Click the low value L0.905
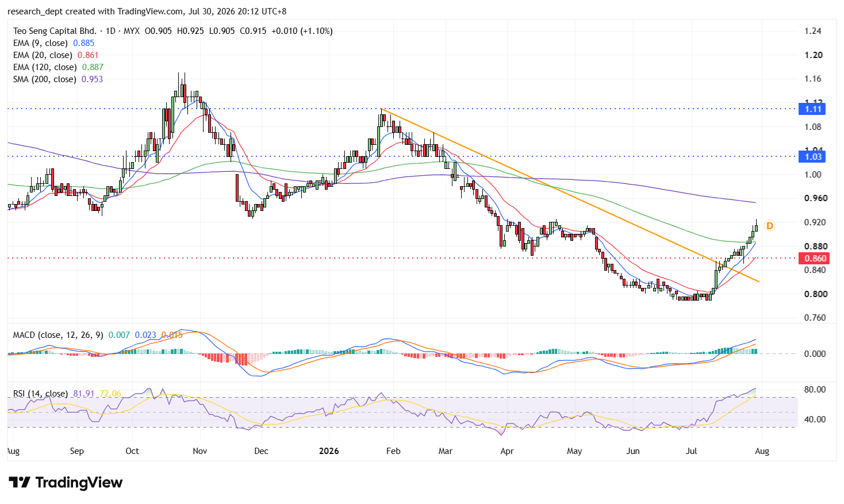Image resolution: width=844 pixels, height=504 pixels. tap(222, 31)
